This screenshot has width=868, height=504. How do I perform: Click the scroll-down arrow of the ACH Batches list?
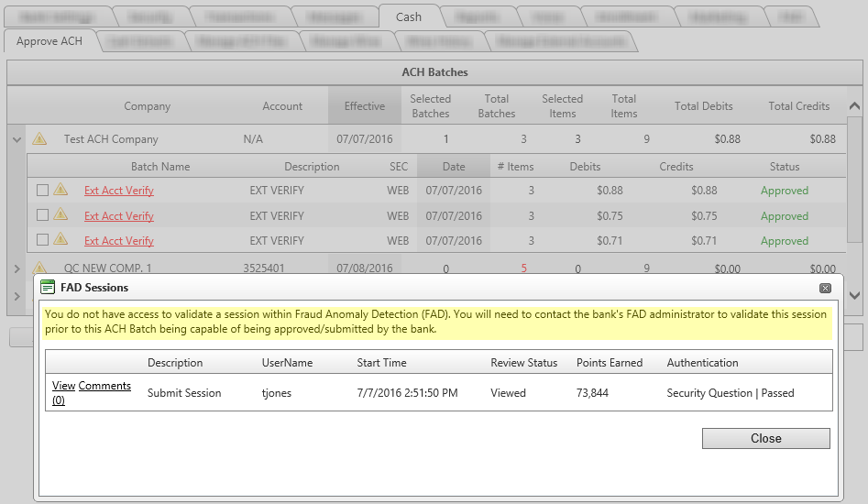(854, 295)
